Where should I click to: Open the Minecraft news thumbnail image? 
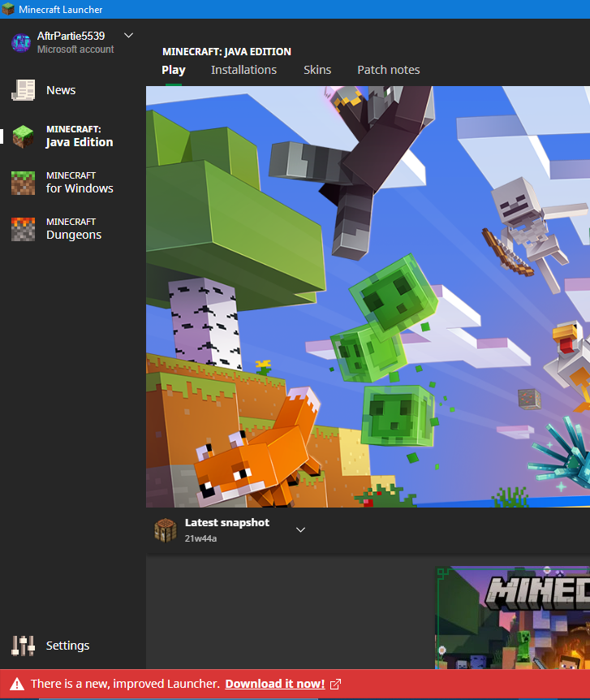[x=512, y=617]
